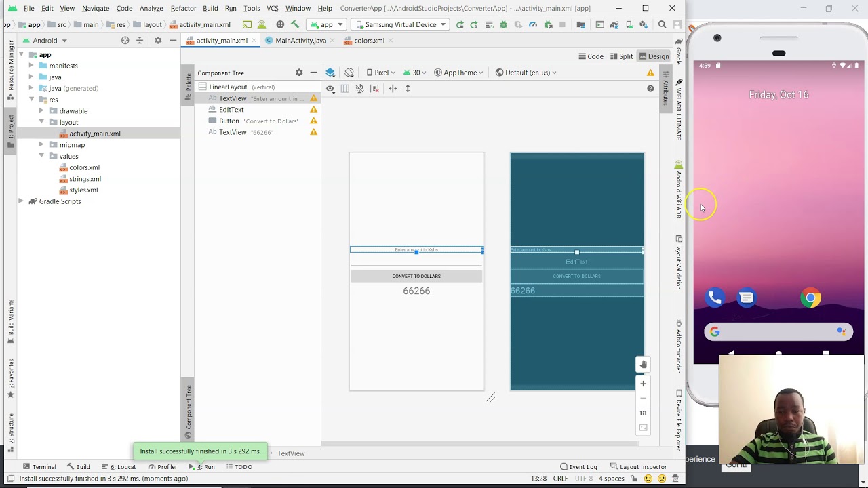Open Chrome on the emulator home screen
The width and height of the screenshot is (868, 488).
coord(810,298)
